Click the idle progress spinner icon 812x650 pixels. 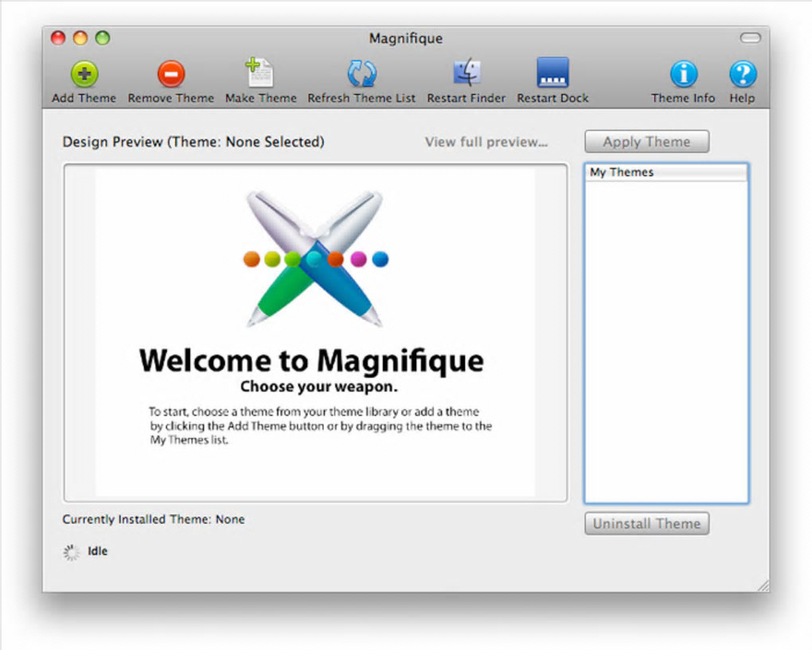[72, 552]
